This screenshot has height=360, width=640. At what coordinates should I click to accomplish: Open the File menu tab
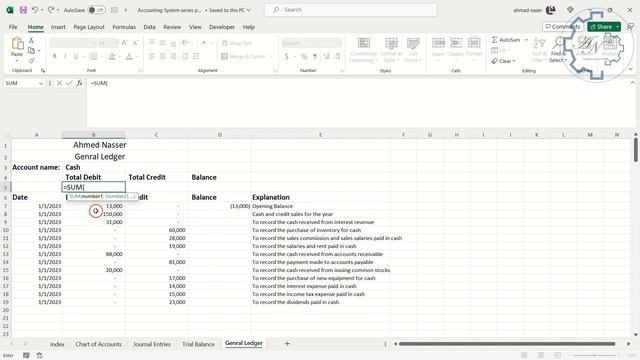13,27
